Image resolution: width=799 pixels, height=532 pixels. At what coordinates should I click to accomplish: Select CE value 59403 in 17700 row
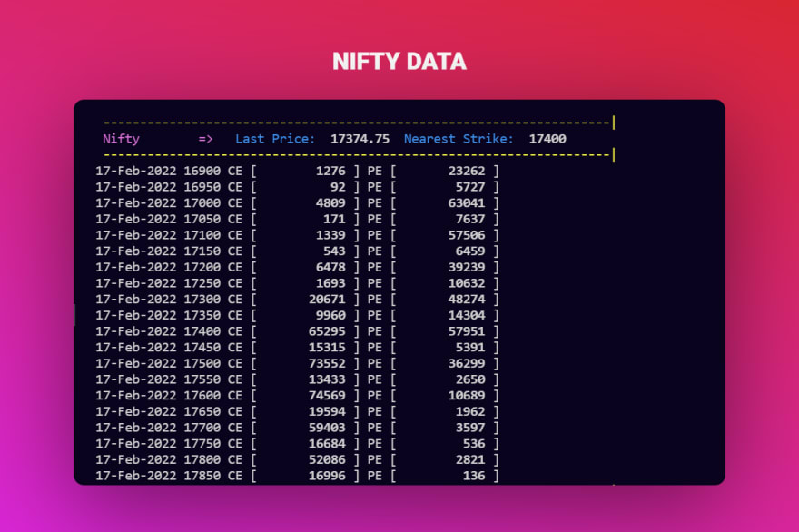[327, 428]
